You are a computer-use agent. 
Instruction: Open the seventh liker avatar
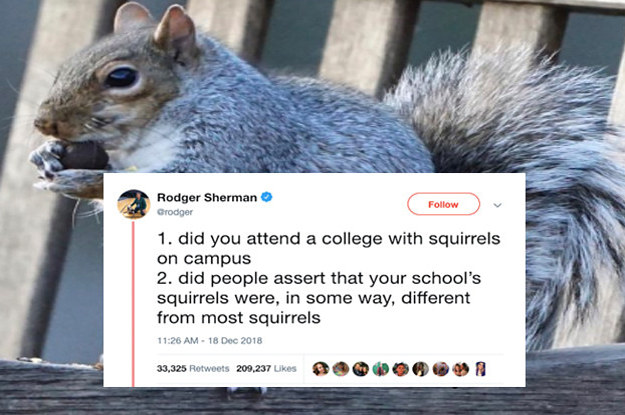point(440,369)
